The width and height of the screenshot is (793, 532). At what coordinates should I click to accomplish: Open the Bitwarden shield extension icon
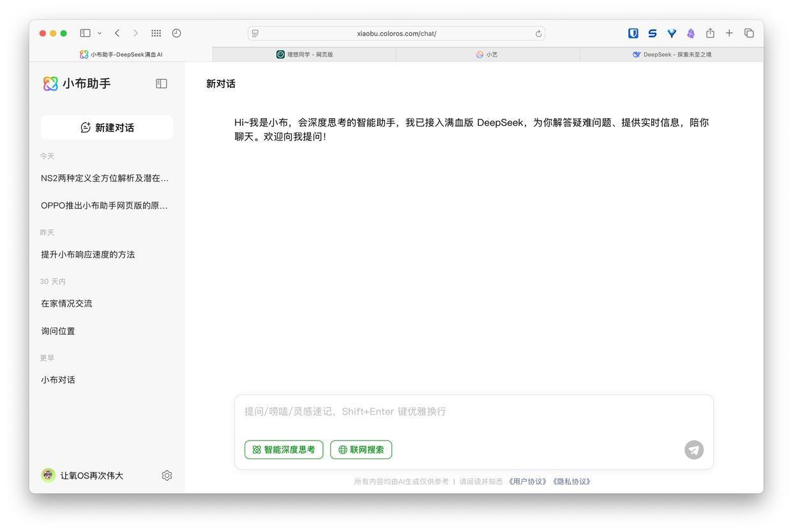tap(633, 33)
